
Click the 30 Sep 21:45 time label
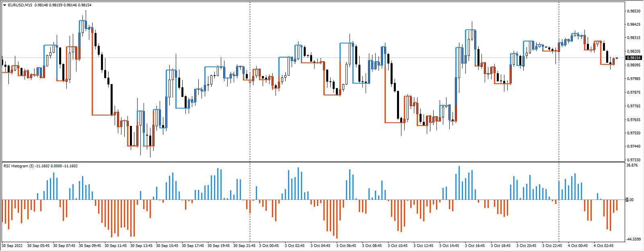[x=245, y=246]
